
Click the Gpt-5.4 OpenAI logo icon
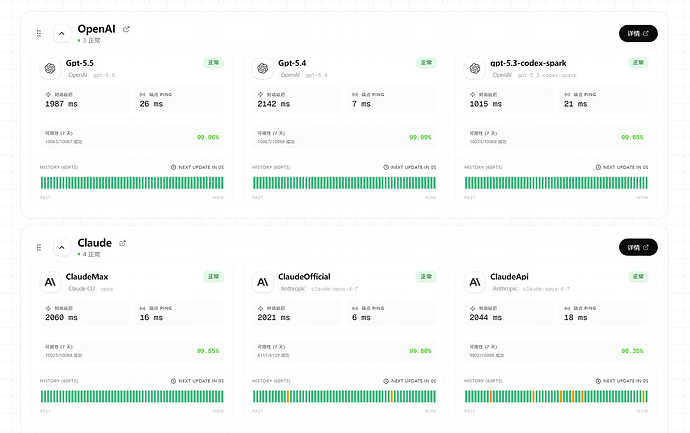(x=263, y=68)
